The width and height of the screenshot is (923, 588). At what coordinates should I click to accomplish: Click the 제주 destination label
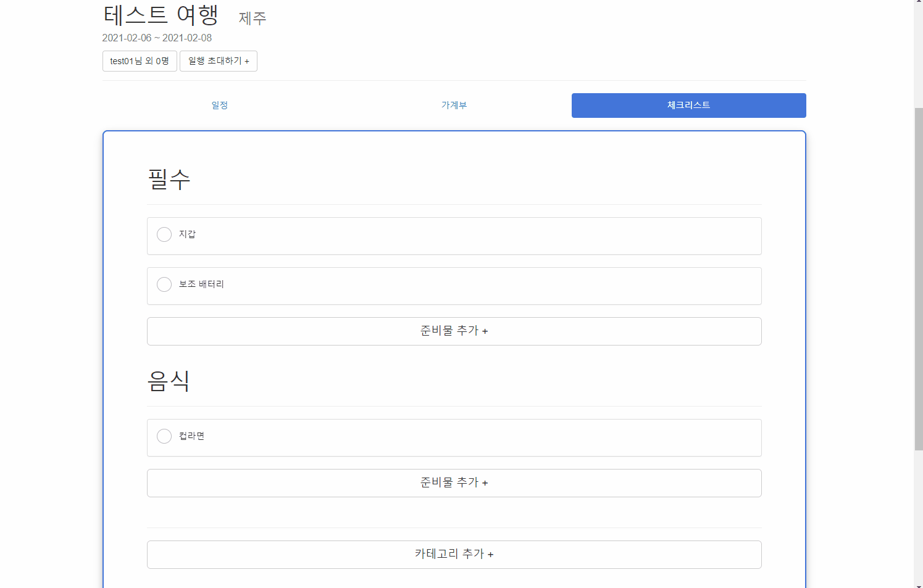click(x=253, y=19)
